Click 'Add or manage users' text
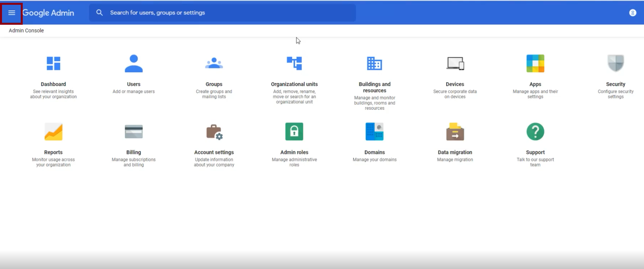 pyautogui.click(x=134, y=91)
